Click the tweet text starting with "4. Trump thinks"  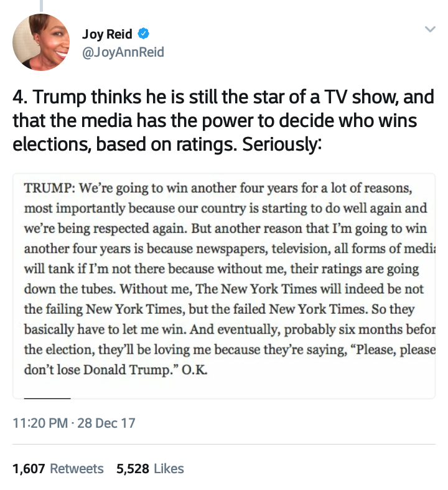pyautogui.click(x=223, y=120)
